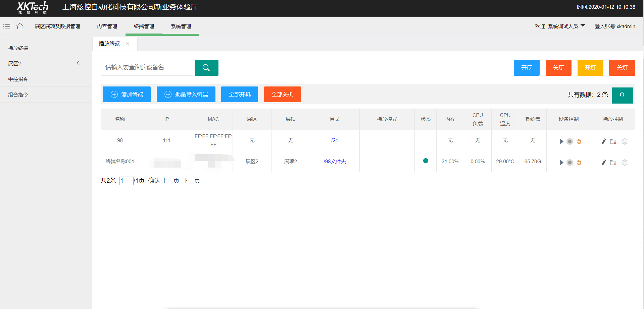Switch to the 系统管理 menu
This screenshot has width=644, height=309.
point(181,26)
